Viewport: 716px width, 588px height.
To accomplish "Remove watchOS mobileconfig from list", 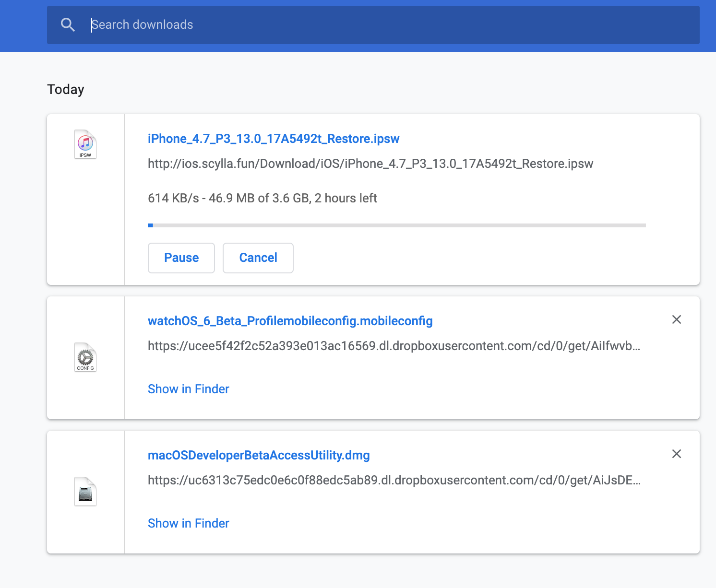I will [x=677, y=319].
